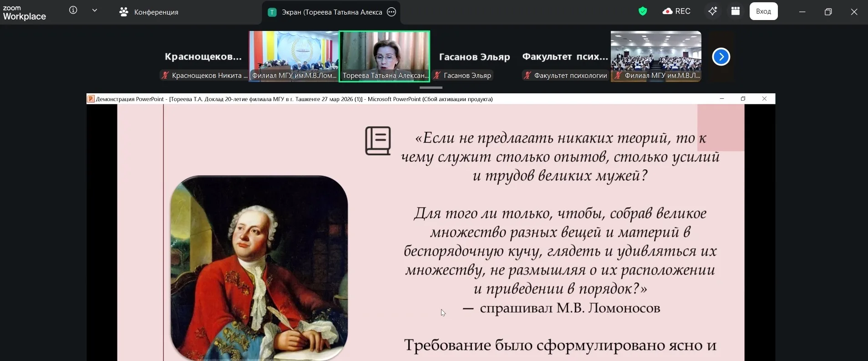
Task: Open the apps grid icon
Action: [736, 11]
